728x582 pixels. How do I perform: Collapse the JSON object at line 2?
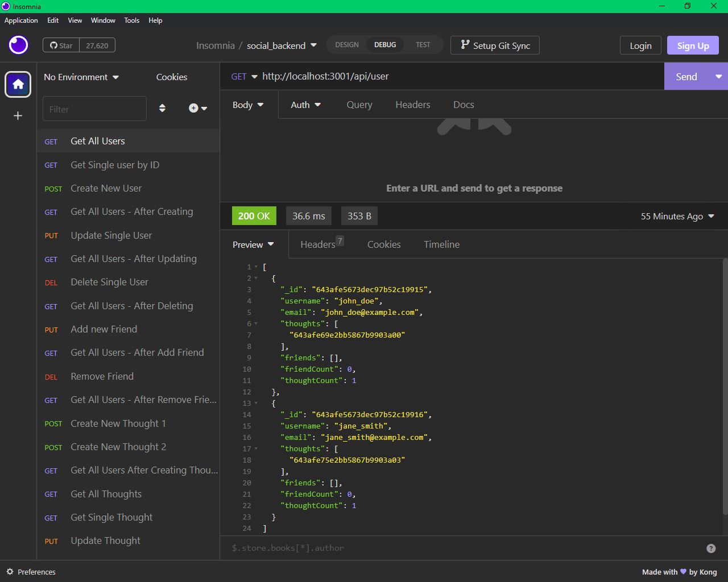tap(256, 278)
